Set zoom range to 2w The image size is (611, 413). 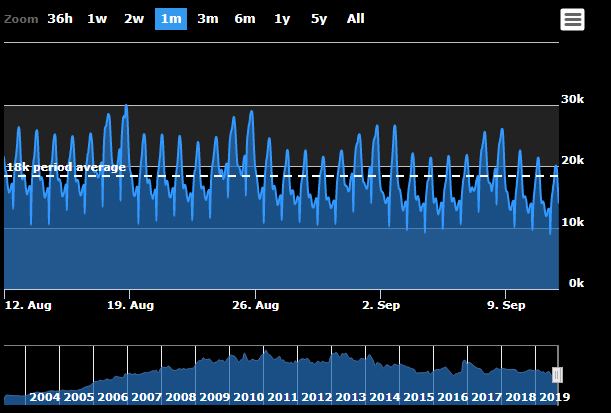tap(134, 19)
